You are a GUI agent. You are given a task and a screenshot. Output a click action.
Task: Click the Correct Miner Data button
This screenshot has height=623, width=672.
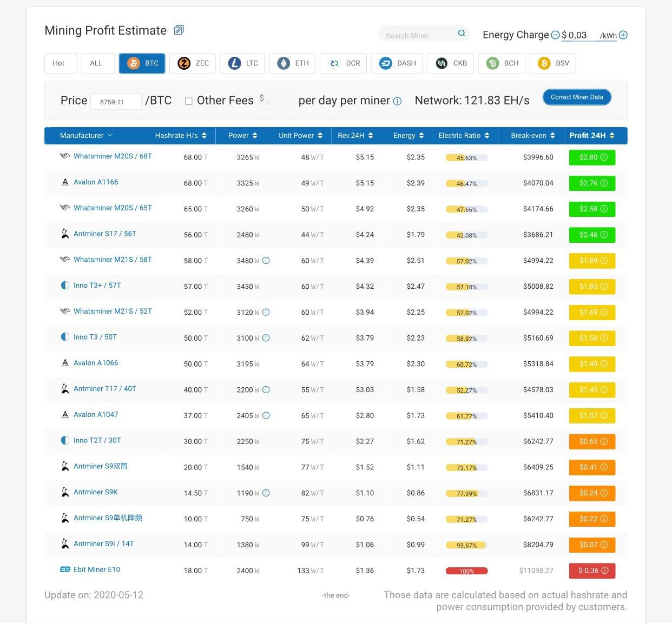pyautogui.click(x=577, y=97)
